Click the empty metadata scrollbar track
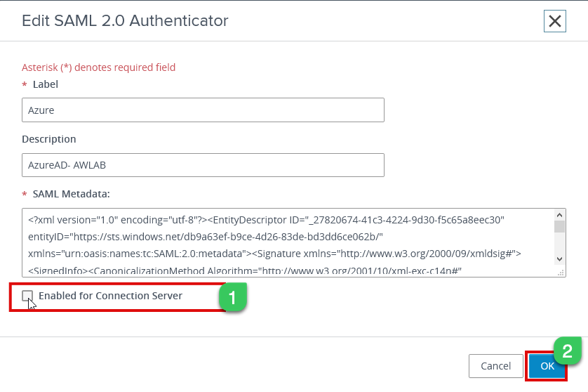 (559, 243)
